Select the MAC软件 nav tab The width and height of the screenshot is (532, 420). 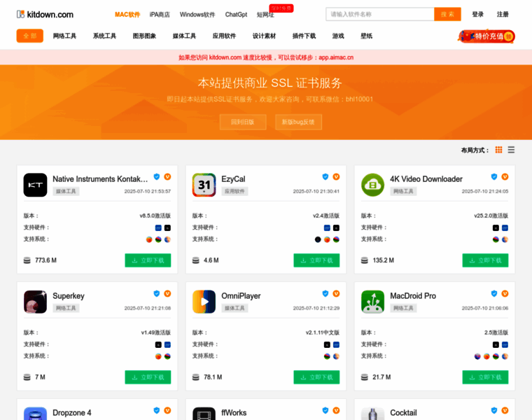(x=127, y=15)
